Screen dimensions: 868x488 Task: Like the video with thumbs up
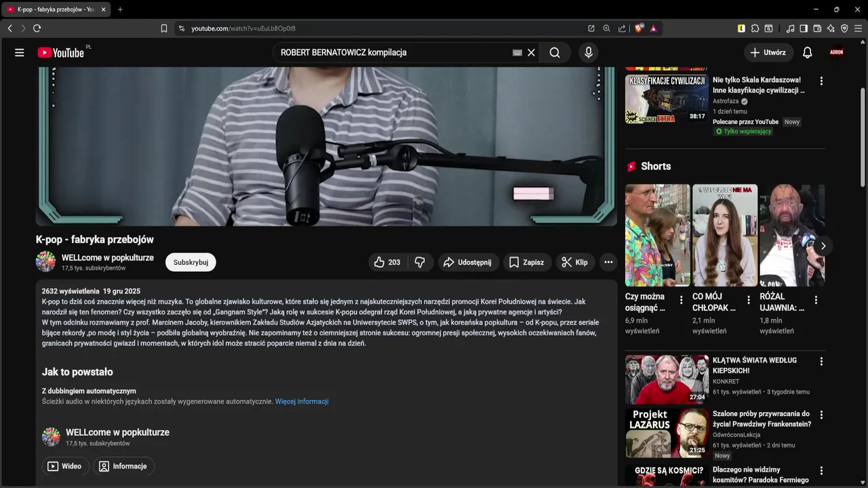[388, 262]
